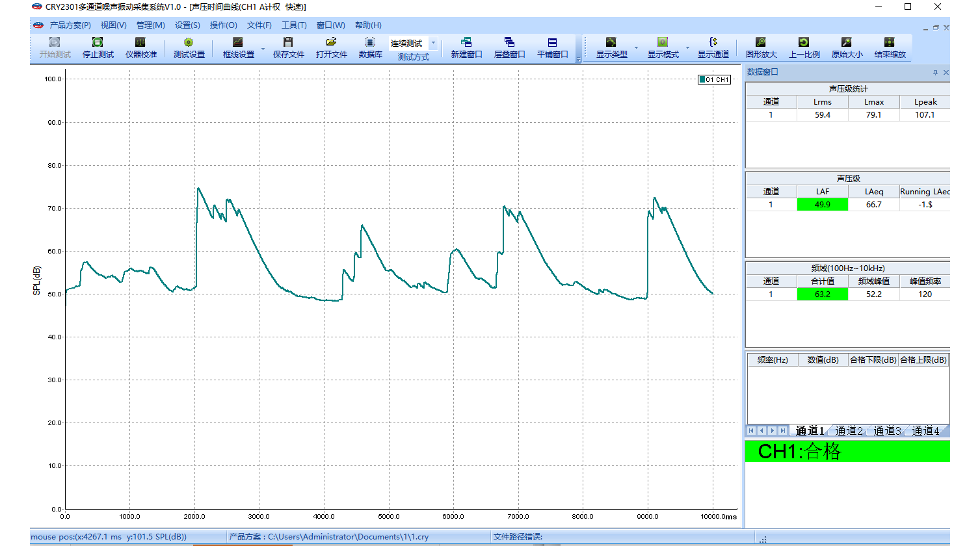Expand the 显示类型 dropdown arrow
The image size is (980, 546).
[x=636, y=49]
